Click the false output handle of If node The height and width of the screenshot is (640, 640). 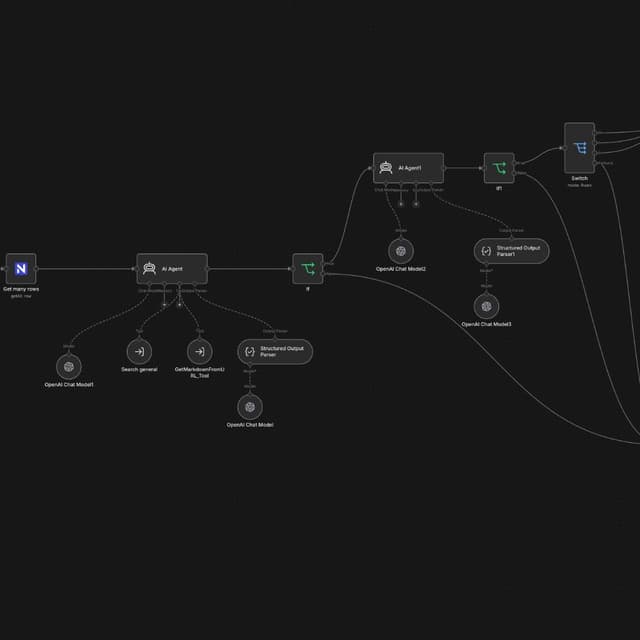[x=324, y=274]
